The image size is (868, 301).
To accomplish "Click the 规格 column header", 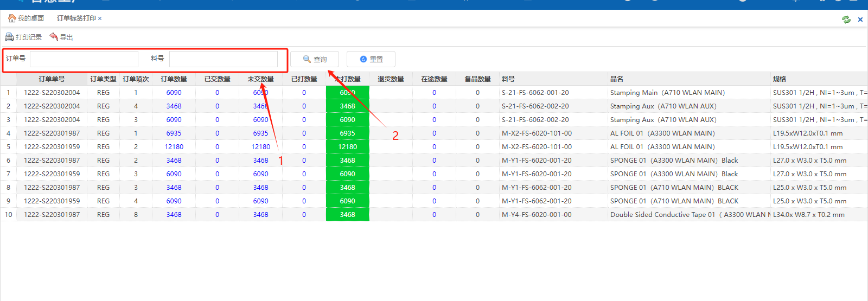I will pyautogui.click(x=780, y=79).
